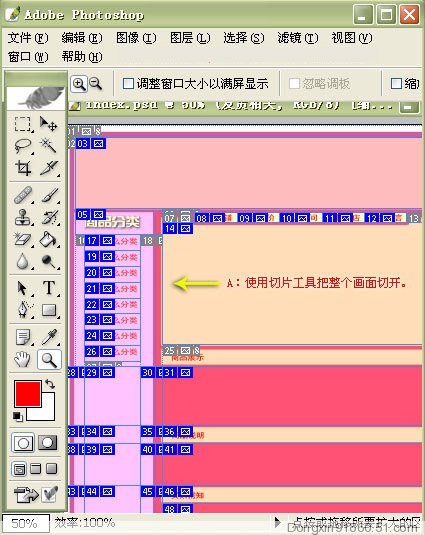This screenshot has height=535, width=425.
Task: Select the Rectangular Marquee tool
Action: (x=23, y=124)
